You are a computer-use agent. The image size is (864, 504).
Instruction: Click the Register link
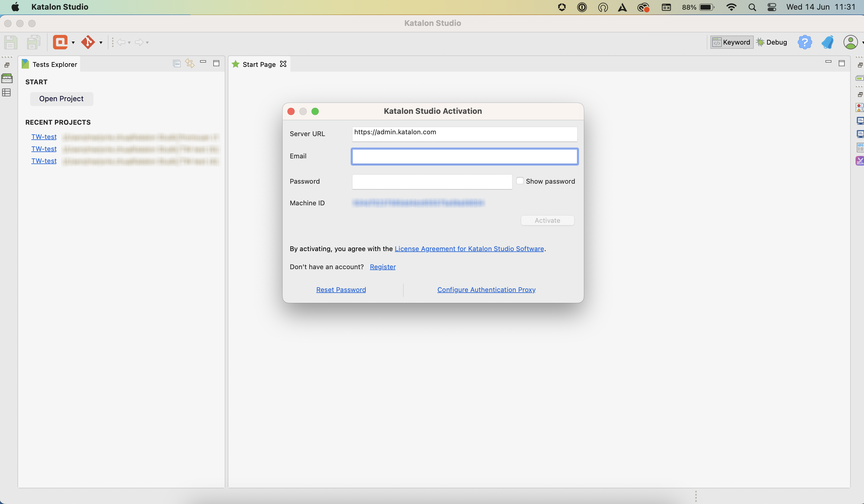tap(383, 267)
